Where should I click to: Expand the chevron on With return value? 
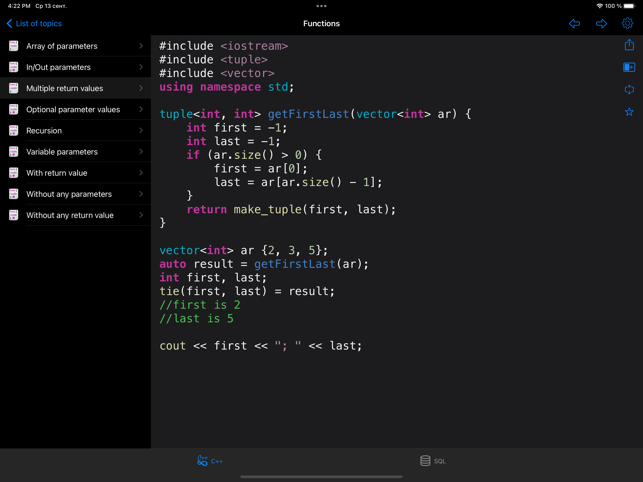pos(141,173)
